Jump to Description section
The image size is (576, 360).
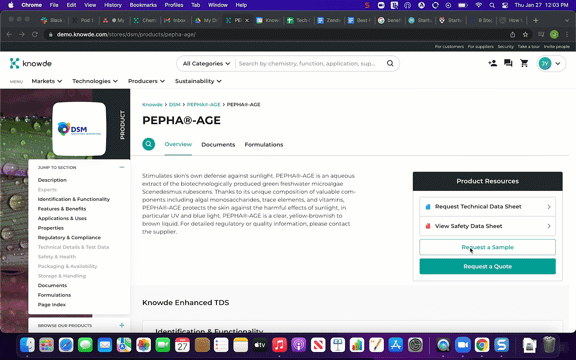(52, 180)
